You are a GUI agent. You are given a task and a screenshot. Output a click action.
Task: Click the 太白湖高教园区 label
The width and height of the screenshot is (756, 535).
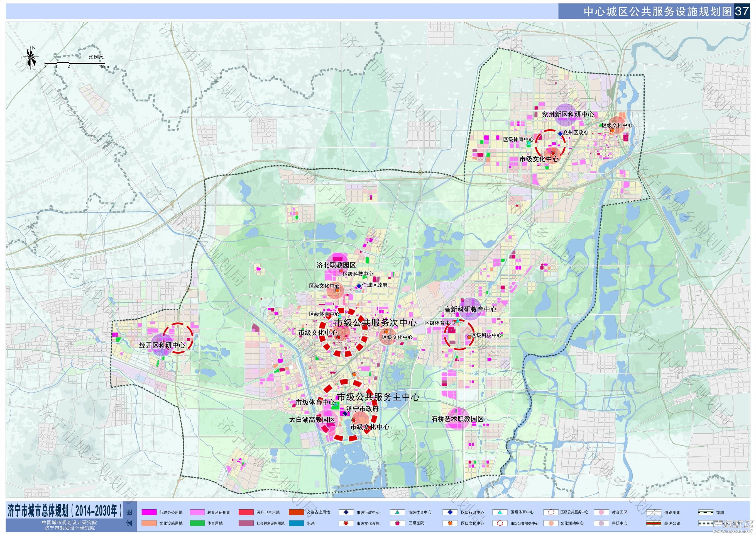[x=312, y=419]
